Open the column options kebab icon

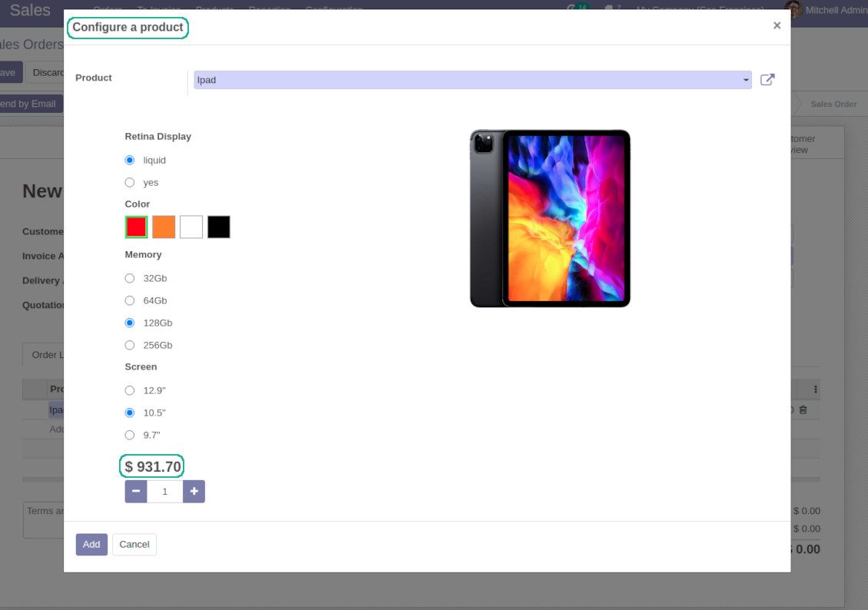point(816,390)
